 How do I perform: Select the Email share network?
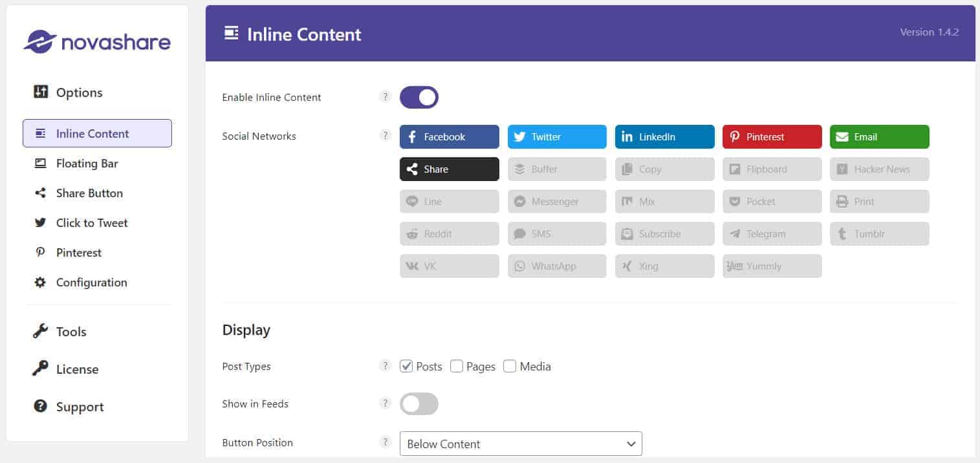879,136
